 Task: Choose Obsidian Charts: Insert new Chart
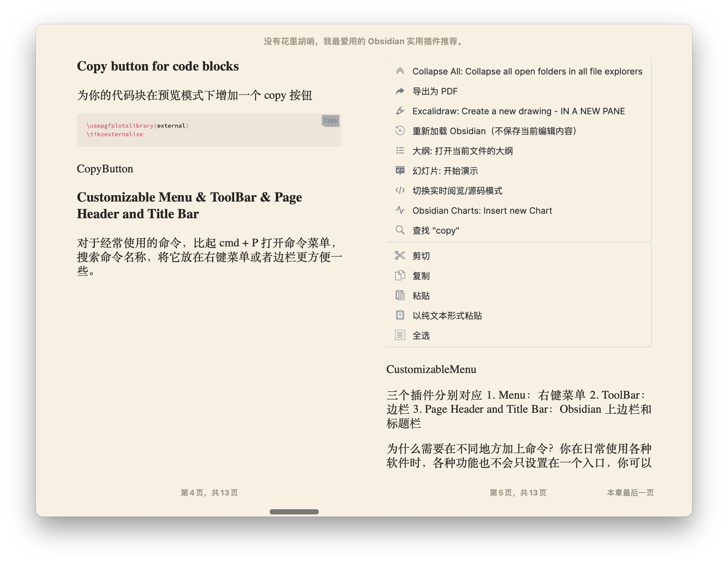pyautogui.click(x=519, y=211)
